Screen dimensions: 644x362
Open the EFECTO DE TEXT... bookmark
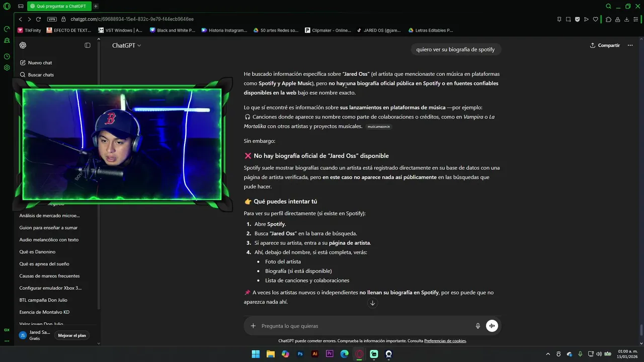pos(69,30)
